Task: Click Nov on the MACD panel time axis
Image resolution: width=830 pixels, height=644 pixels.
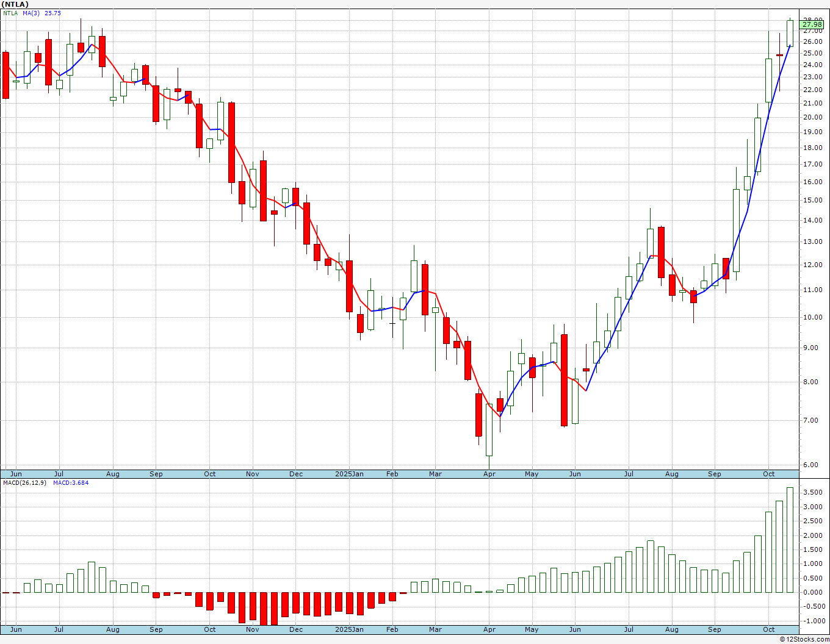Action: [253, 629]
